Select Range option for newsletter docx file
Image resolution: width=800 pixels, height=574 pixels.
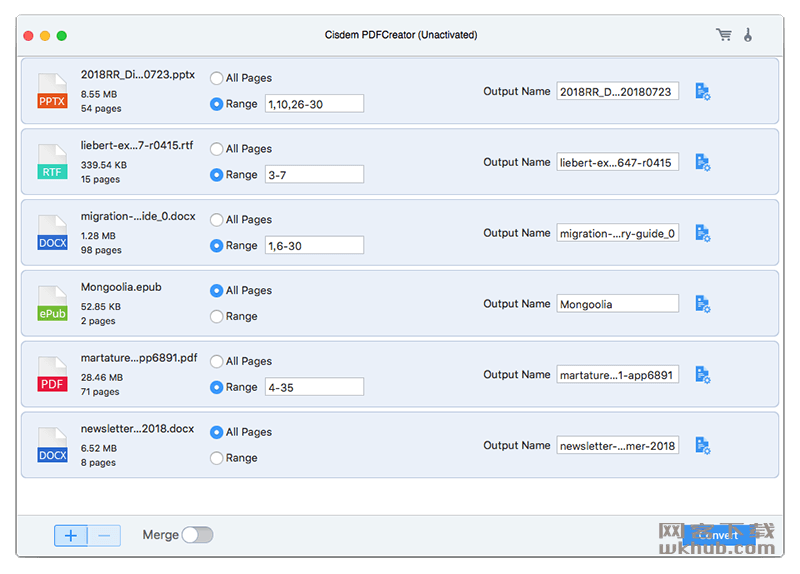(x=216, y=458)
